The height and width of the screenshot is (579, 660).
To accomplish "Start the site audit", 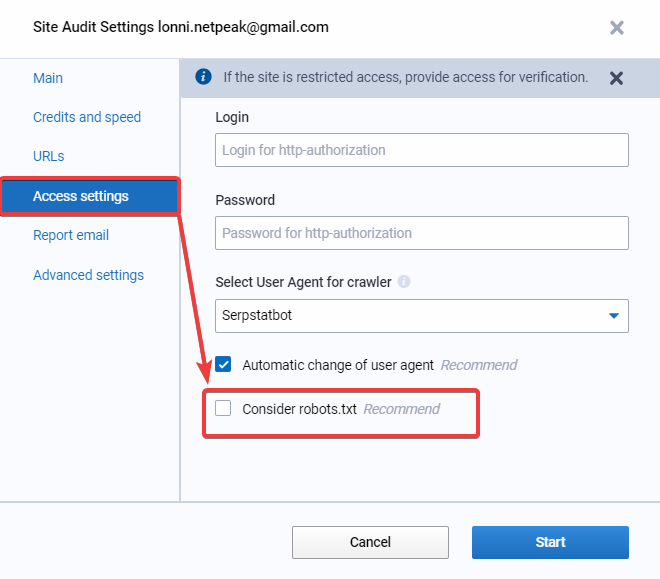I will pyautogui.click(x=550, y=542).
